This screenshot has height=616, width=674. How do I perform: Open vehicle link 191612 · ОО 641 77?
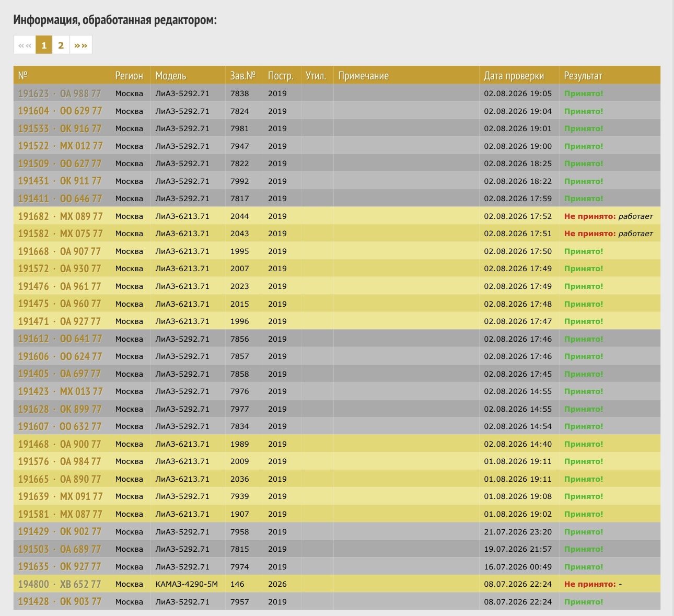(x=60, y=339)
